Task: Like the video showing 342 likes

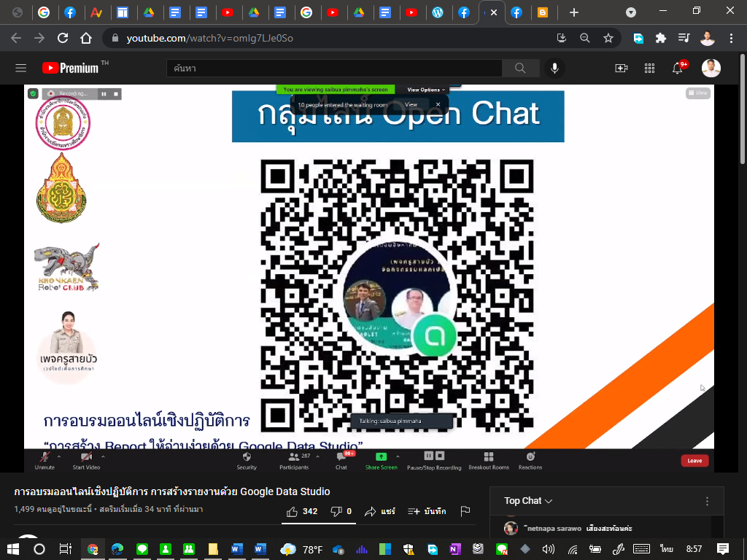Action: point(302,511)
